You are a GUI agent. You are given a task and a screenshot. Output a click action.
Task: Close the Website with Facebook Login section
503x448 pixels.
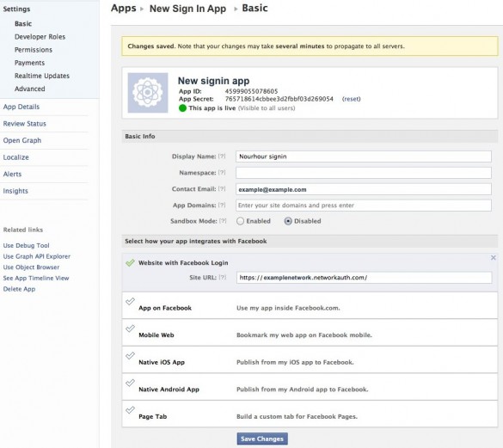(494, 258)
